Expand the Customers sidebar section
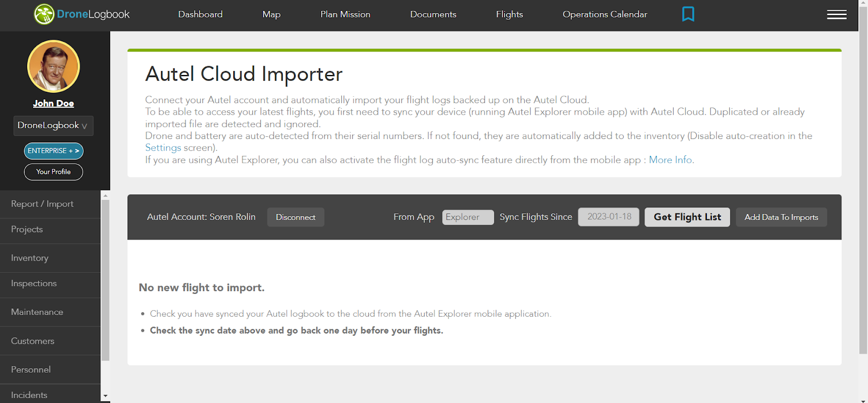The width and height of the screenshot is (868, 403). (x=50, y=341)
